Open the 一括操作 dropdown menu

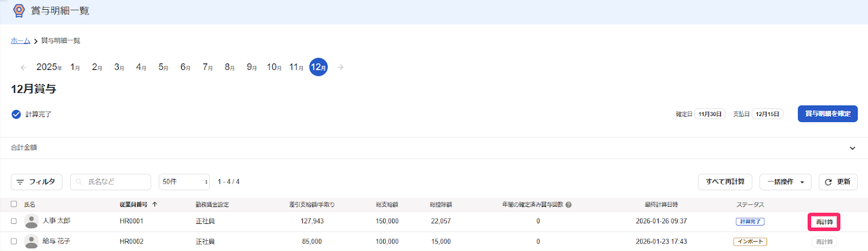pyautogui.click(x=786, y=182)
